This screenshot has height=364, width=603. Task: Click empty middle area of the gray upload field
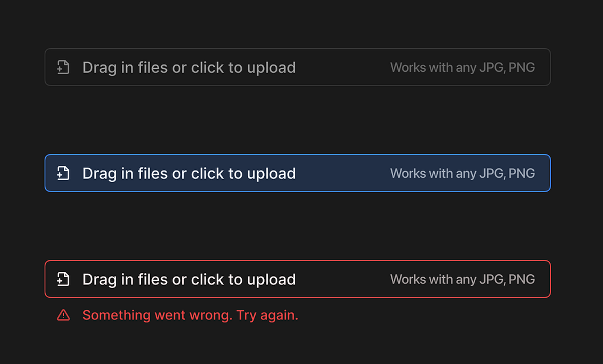(x=343, y=67)
